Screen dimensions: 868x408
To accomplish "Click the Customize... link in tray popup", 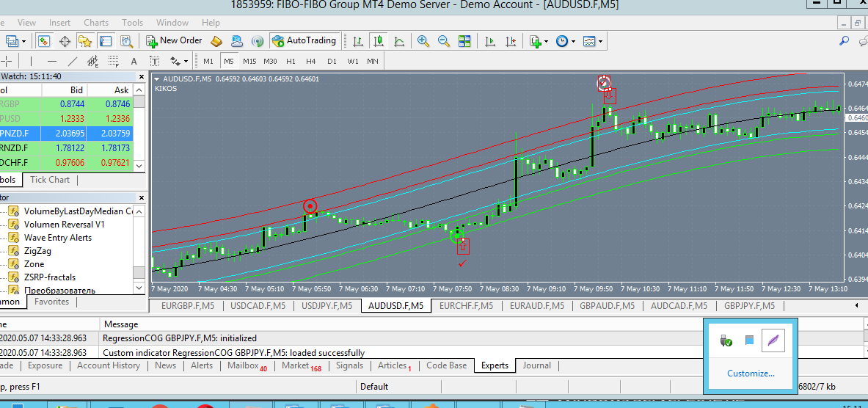I will pyautogui.click(x=751, y=374).
